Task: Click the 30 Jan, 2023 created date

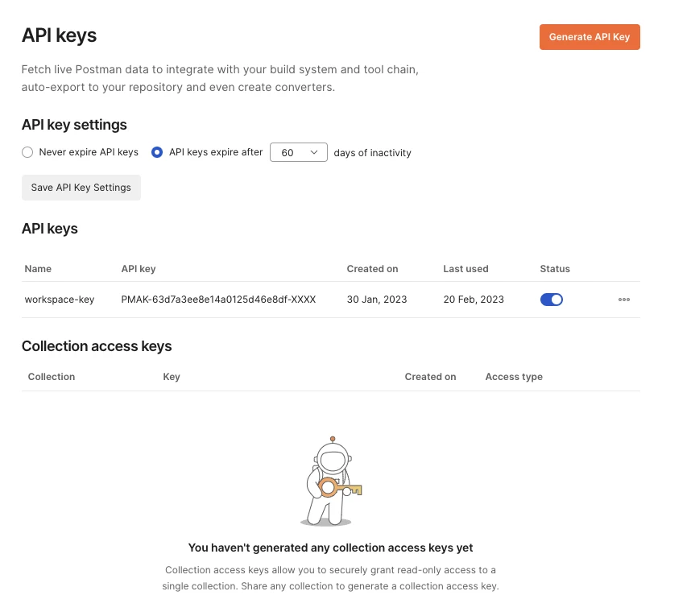Action: point(377,300)
